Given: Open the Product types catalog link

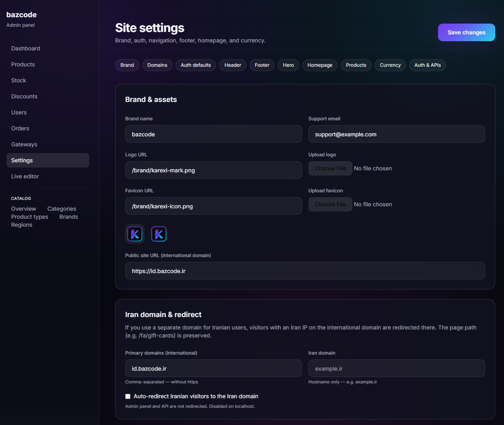Looking at the screenshot, I should [30, 217].
